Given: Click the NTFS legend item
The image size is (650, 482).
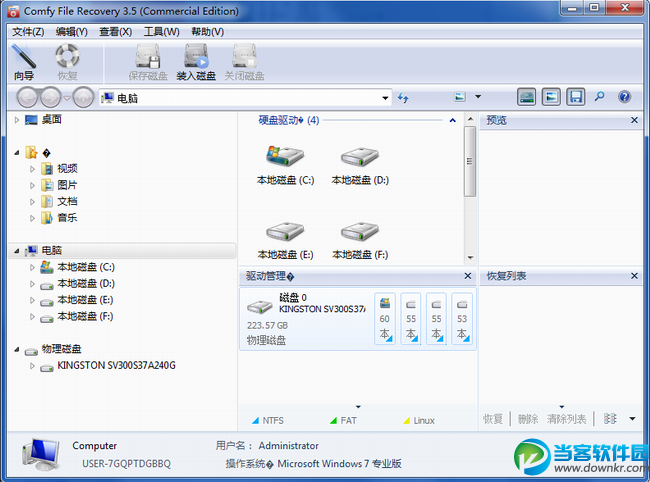Looking at the screenshot, I should coord(268,420).
